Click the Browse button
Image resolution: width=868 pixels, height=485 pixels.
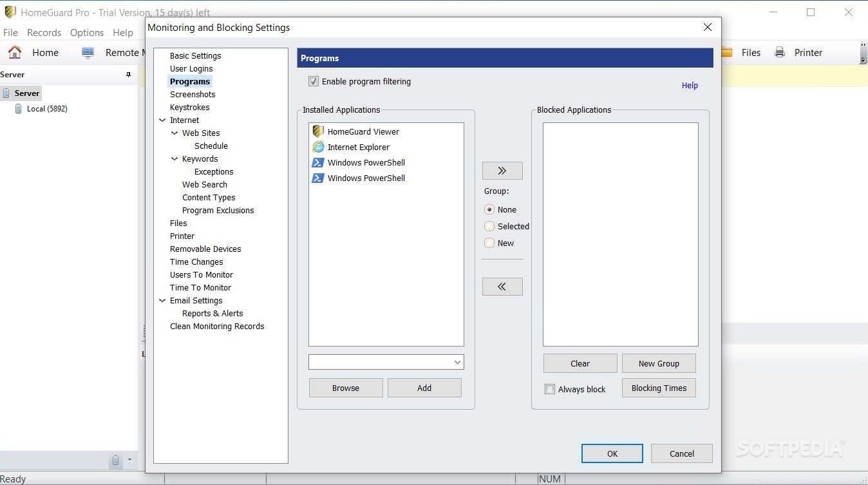[346, 388]
